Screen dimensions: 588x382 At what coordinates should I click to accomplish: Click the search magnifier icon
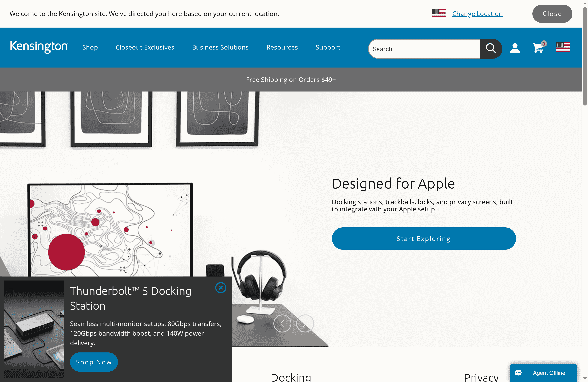pos(491,48)
